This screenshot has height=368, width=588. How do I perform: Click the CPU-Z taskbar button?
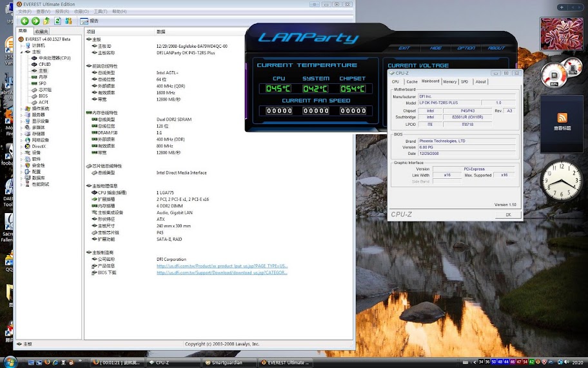coord(172,362)
